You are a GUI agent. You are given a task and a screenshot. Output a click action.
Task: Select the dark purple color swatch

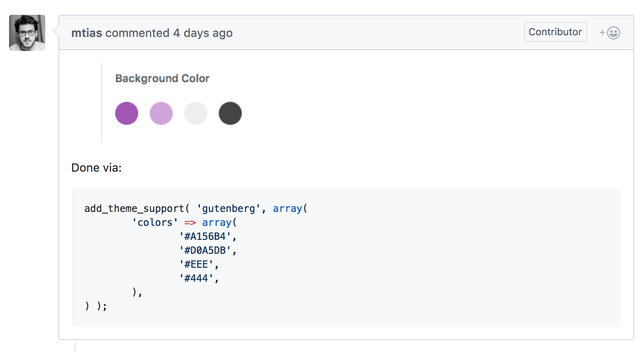[127, 113]
